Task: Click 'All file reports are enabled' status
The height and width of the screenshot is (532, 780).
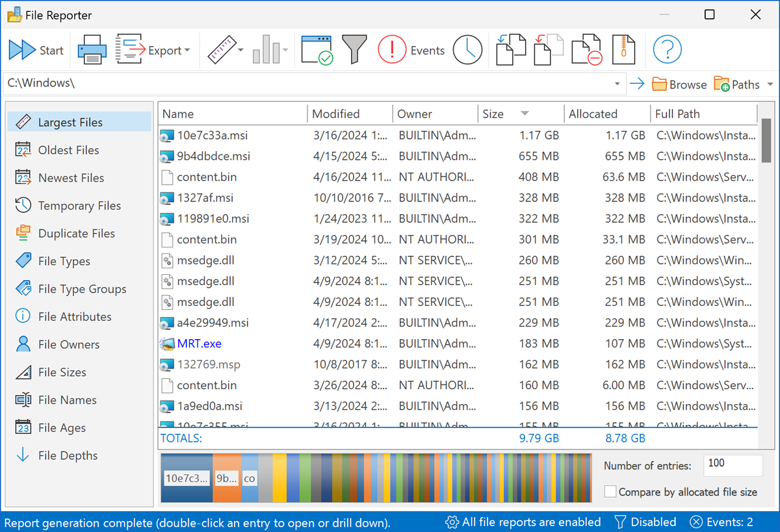Action: pos(523,522)
